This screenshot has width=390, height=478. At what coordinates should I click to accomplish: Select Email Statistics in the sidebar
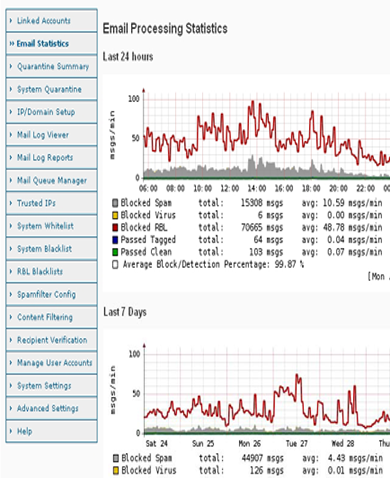click(x=51, y=44)
